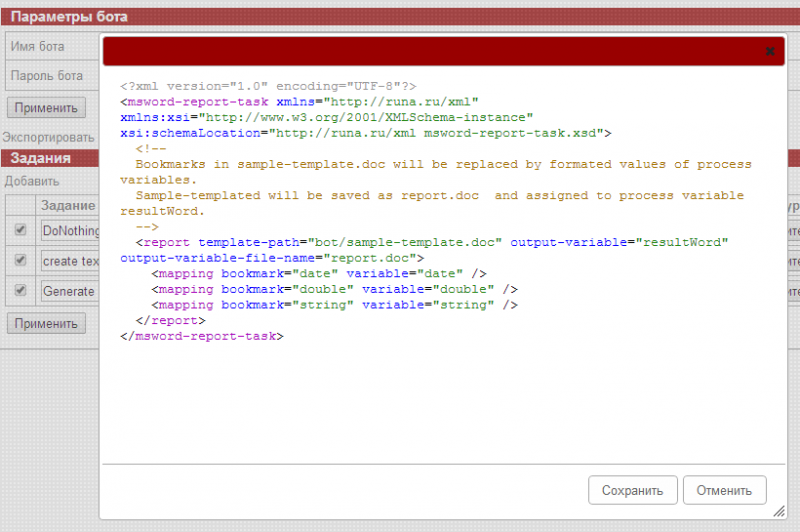Click the Пароль бота label

pyautogui.click(x=46, y=75)
